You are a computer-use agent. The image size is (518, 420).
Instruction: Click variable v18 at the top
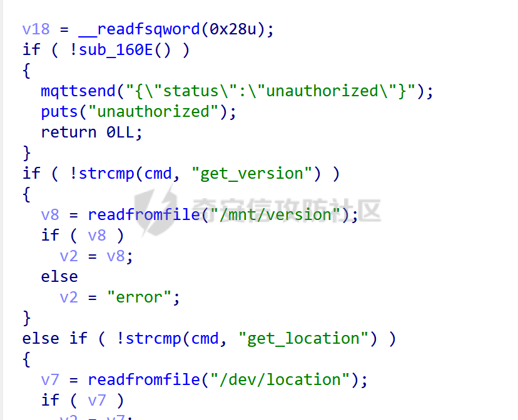click(x=36, y=29)
